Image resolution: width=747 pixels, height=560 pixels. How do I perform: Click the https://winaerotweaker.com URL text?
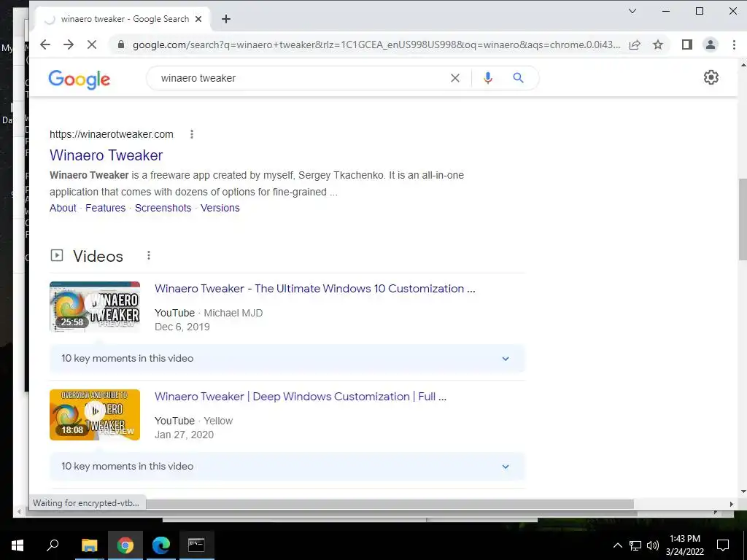click(112, 134)
